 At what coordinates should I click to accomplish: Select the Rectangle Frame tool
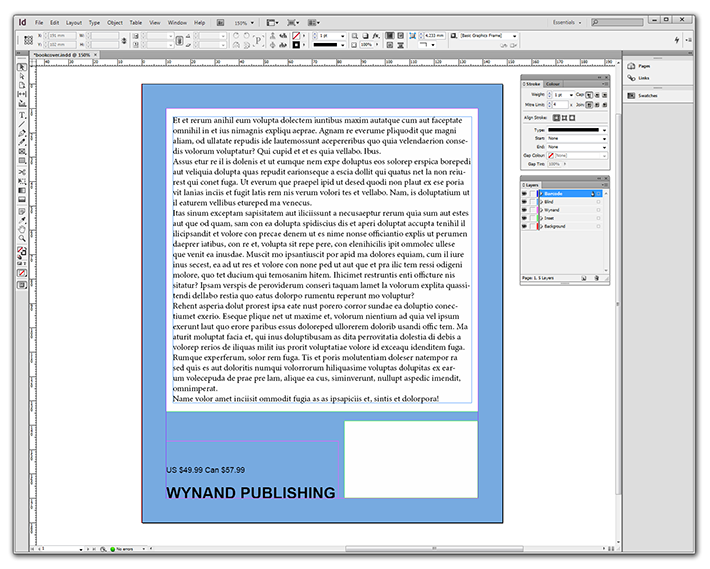(x=22, y=151)
